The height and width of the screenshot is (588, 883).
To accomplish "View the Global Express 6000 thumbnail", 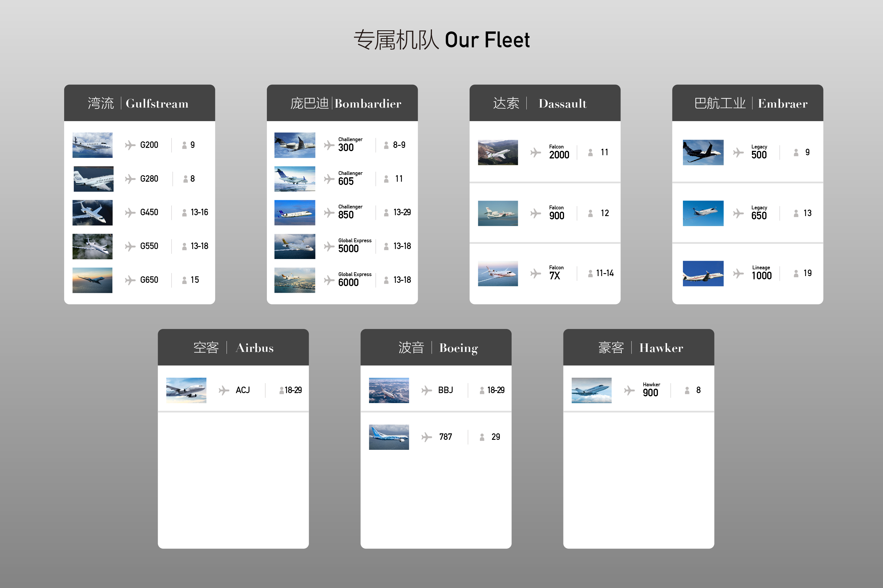I will 295,280.
